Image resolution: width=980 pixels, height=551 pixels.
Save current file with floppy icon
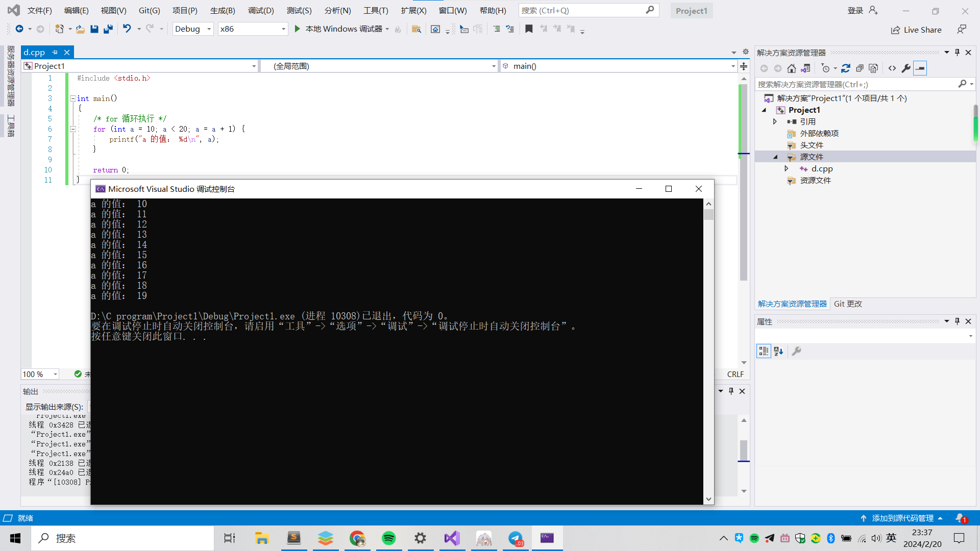(94, 29)
